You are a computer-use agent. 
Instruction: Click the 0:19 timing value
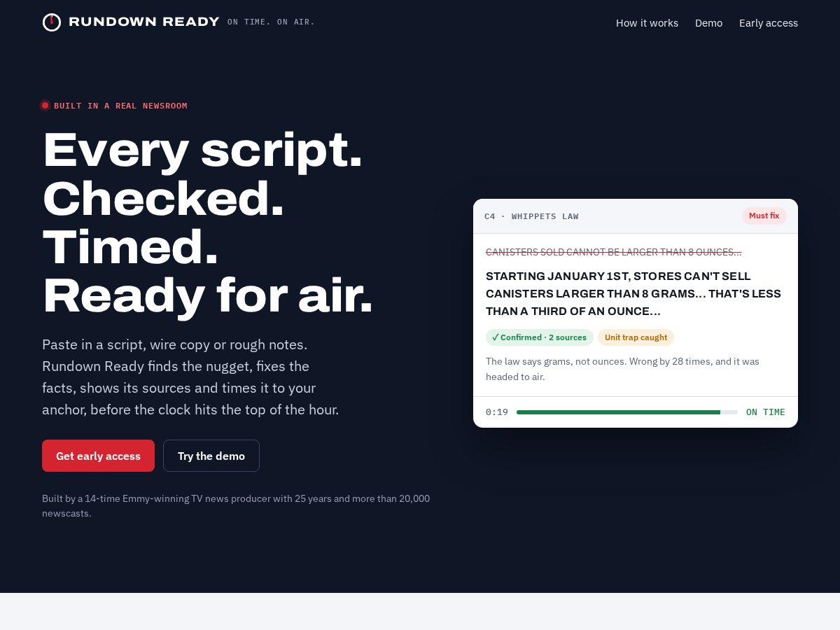[x=497, y=412]
